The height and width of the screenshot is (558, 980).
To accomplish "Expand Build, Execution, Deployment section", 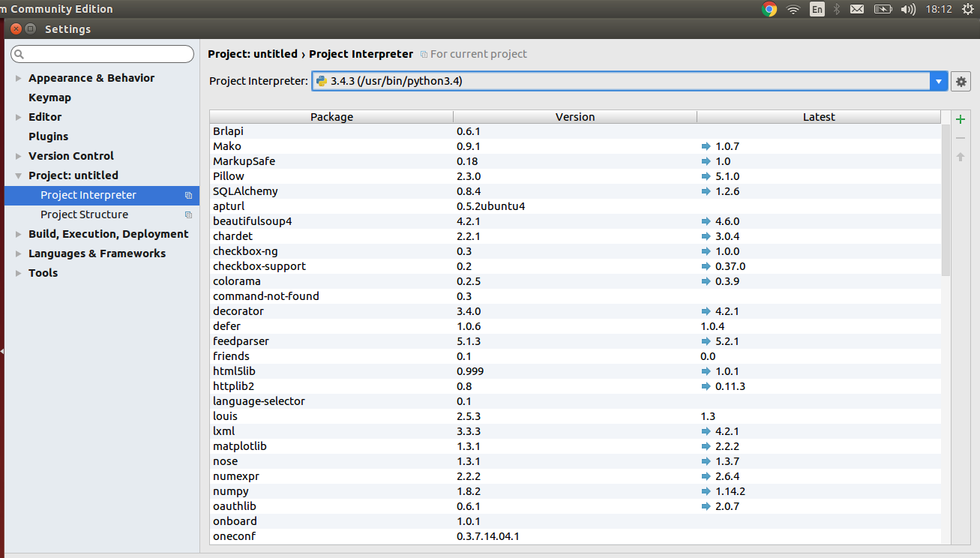I will tap(19, 234).
